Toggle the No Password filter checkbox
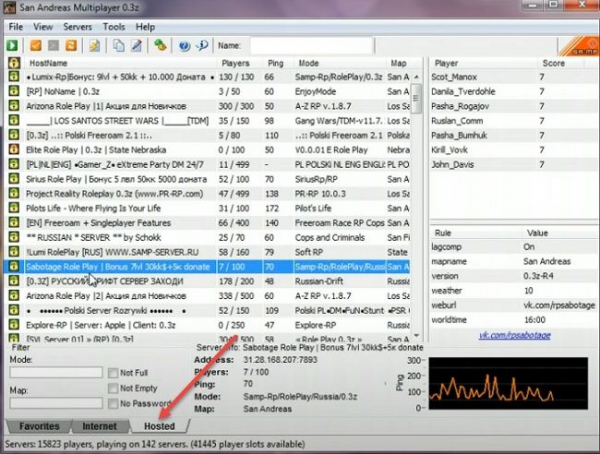Viewport: 600px width, 454px height. pos(113,403)
